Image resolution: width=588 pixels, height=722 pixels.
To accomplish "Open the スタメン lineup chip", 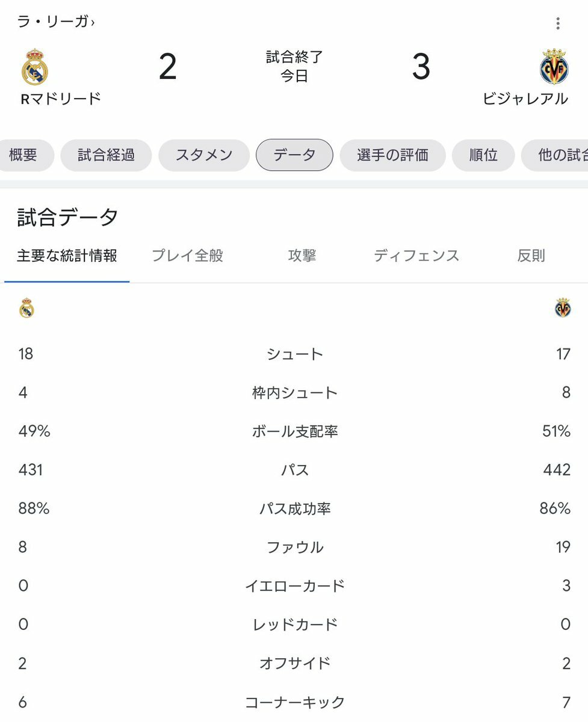I will click(x=204, y=155).
